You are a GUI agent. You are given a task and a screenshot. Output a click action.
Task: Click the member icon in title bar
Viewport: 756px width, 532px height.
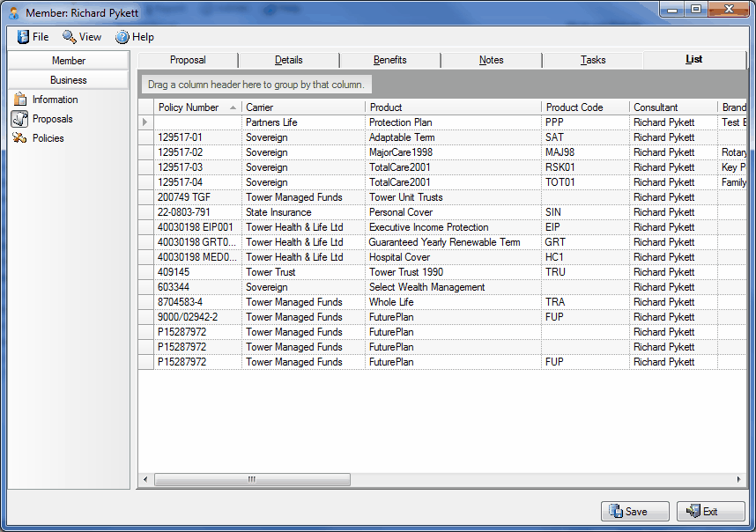click(14, 13)
